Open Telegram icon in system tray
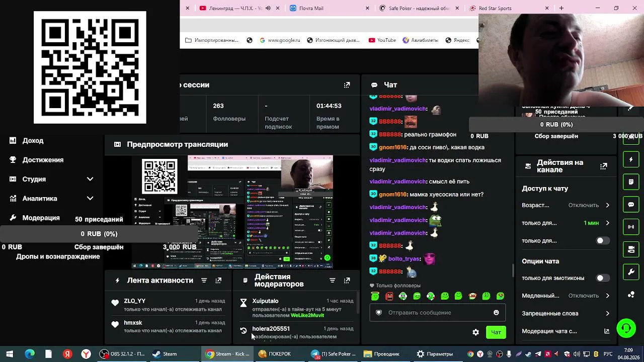 tap(538, 354)
